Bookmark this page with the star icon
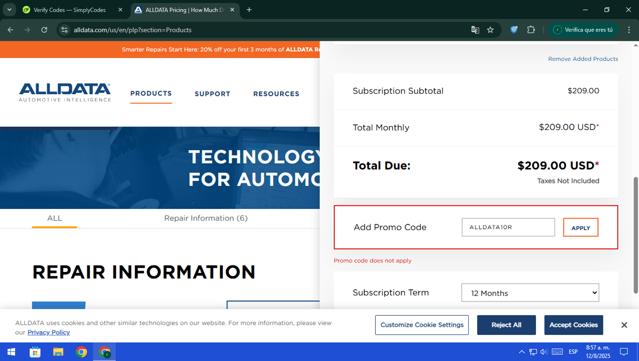 click(x=490, y=30)
